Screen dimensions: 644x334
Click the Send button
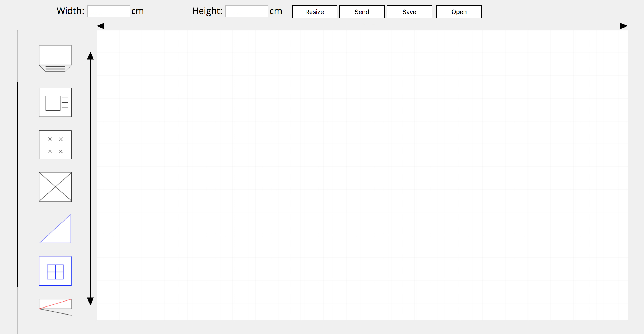(362, 12)
